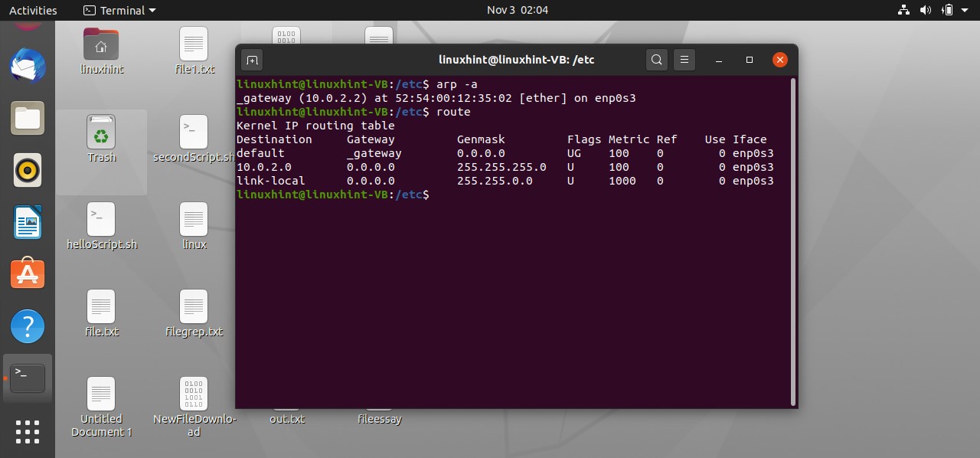980x458 pixels.
Task: Select NewFileDownload desktop file
Action: [x=194, y=407]
